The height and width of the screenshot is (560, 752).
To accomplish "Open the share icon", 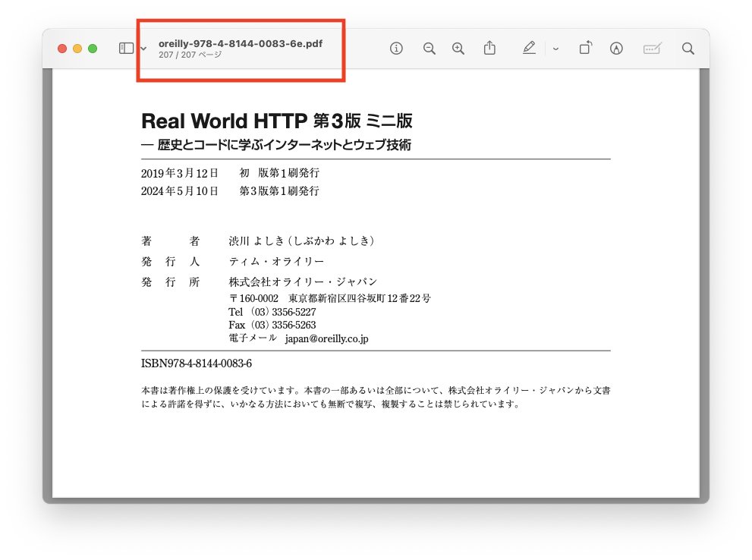I will pos(489,48).
